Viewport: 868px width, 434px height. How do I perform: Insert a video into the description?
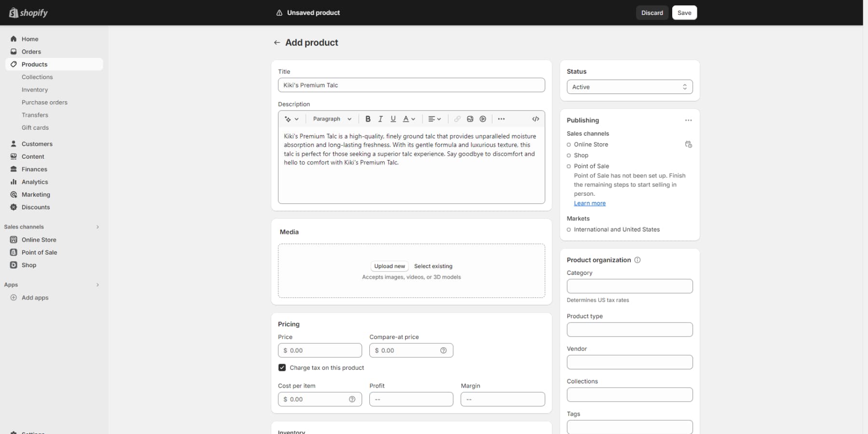[483, 119]
